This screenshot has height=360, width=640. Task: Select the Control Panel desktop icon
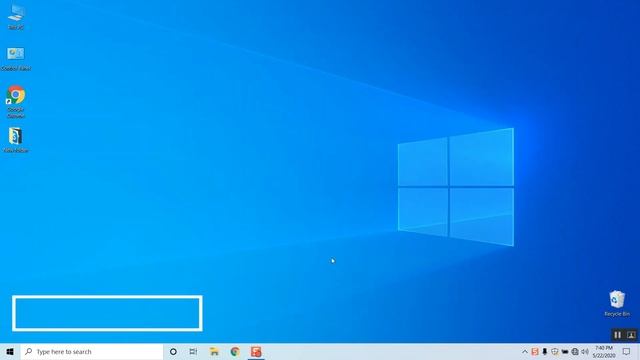(x=16, y=59)
